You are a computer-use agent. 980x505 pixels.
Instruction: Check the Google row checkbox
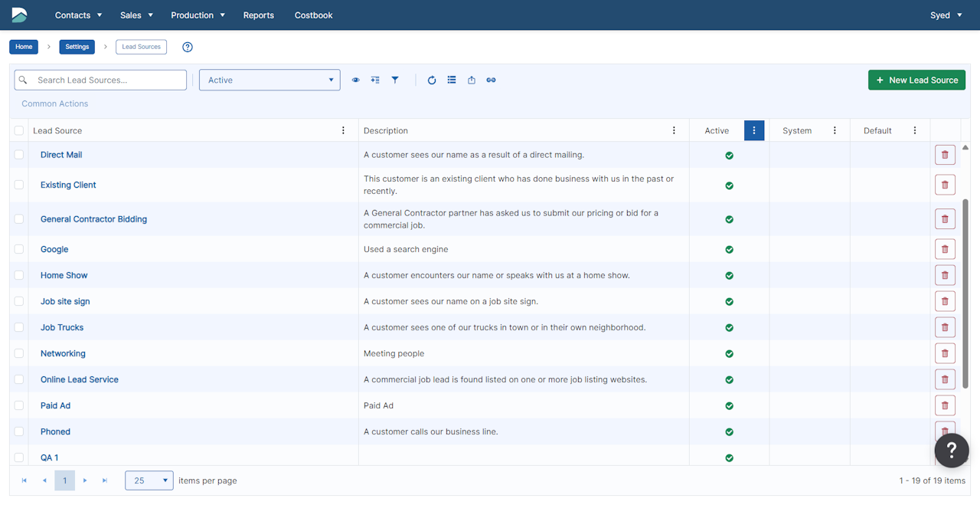[19, 250]
